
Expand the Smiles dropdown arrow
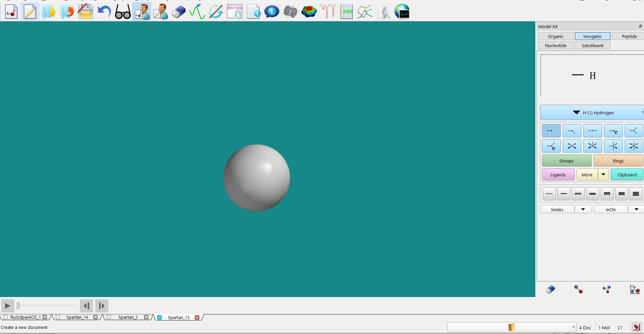click(583, 210)
